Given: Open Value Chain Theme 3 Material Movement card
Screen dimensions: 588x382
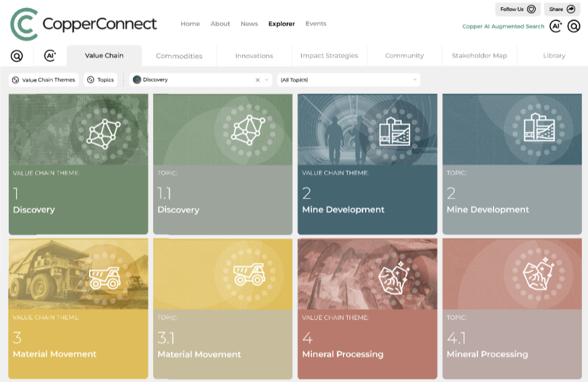Looking at the screenshot, I should [x=78, y=309].
